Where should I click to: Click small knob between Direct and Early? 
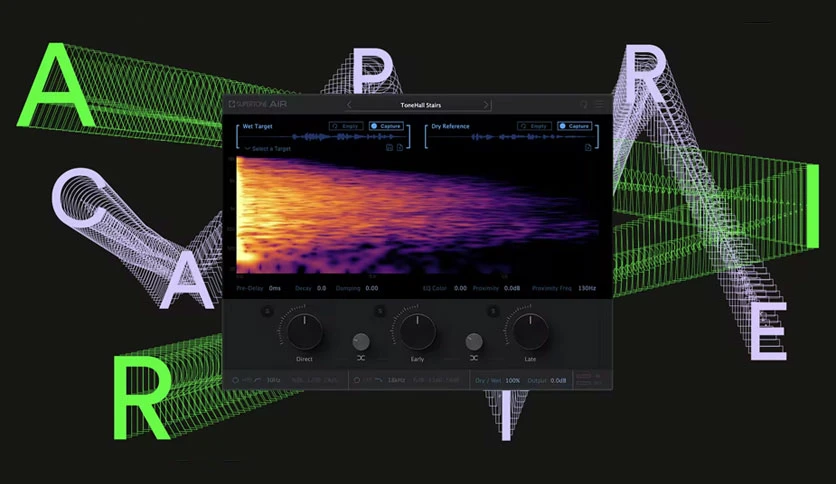click(x=361, y=342)
